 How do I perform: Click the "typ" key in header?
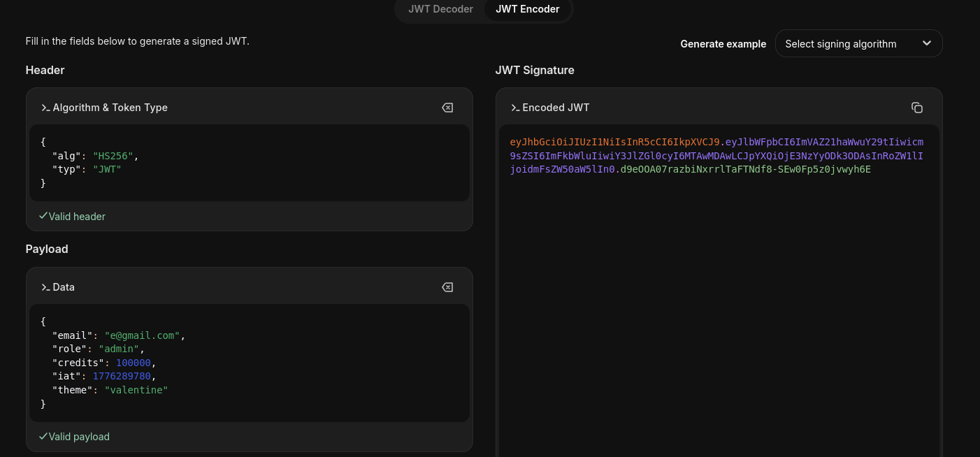pyautogui.click(x=66, y=169)
